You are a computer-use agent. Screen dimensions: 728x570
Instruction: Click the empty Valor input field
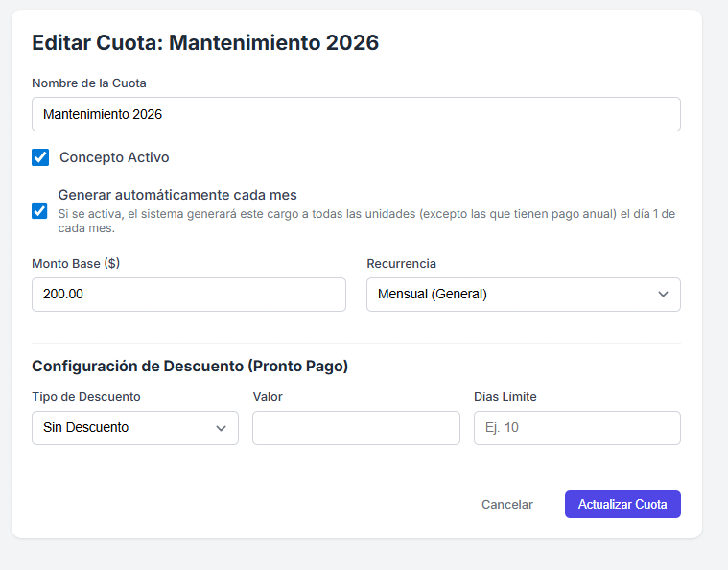(x=356, y=428)
